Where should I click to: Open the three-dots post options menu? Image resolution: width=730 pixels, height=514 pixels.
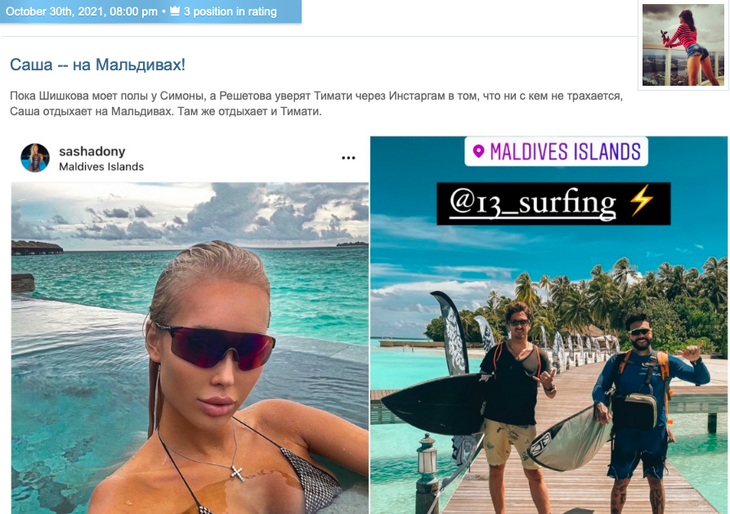tap(348, 158)
